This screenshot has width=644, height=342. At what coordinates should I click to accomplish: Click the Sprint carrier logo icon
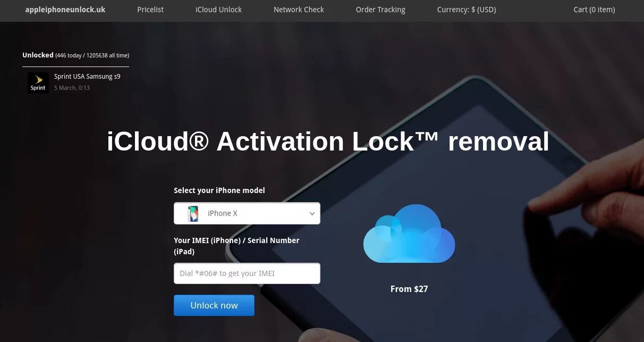(38, 83)
